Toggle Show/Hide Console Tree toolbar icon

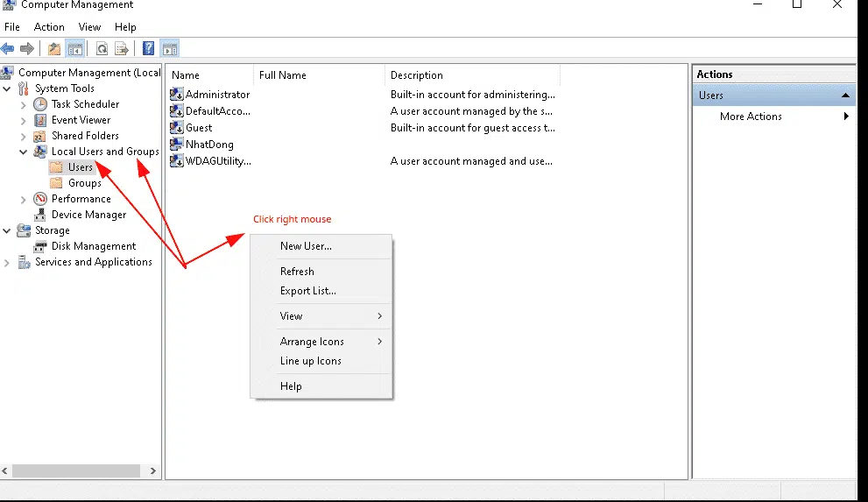pos(74,49)
